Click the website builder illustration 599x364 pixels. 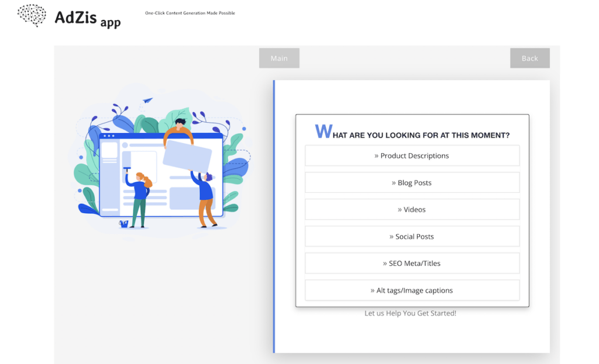[160, 164]
